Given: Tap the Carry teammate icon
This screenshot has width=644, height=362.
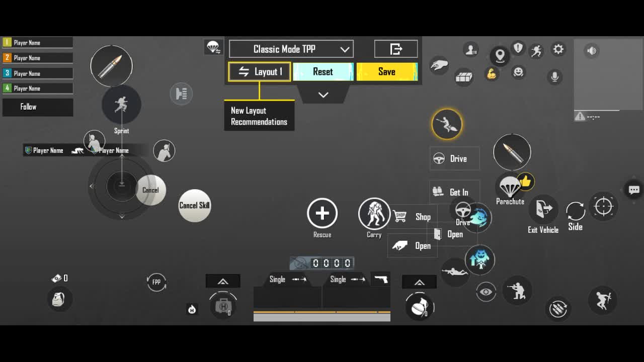Looking at the screenshot, I should click(x=374, y=214).
